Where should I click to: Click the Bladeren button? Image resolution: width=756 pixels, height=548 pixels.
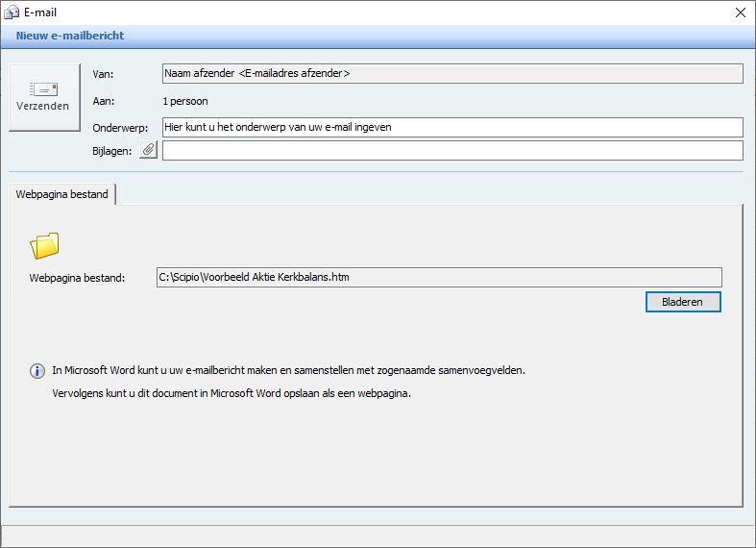click(683, 302)
